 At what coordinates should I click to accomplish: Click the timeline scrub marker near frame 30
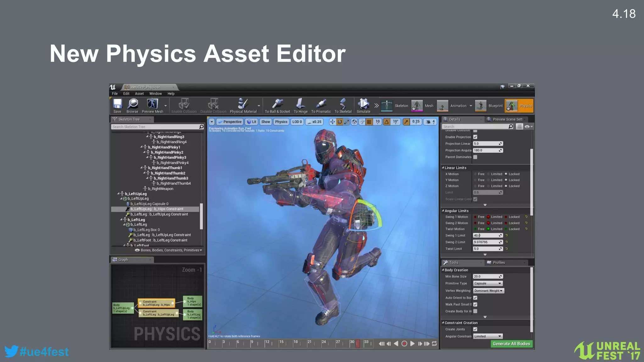pos(358,344)
